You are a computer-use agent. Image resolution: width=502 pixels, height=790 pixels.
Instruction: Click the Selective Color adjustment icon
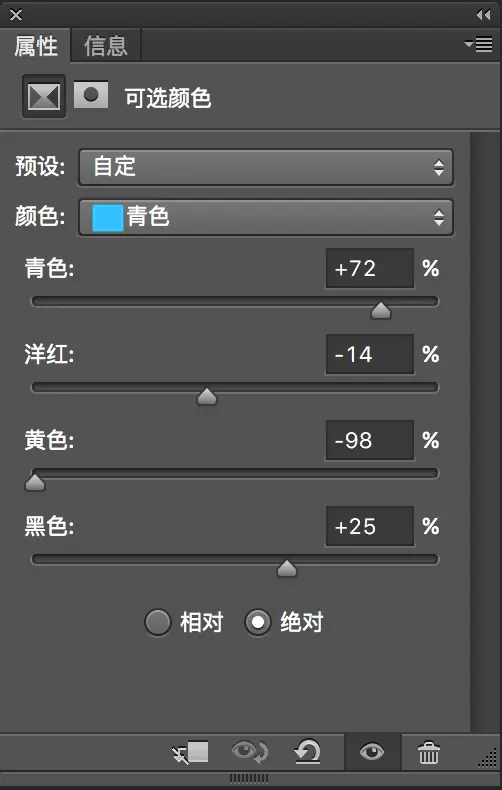(x=44, y=96)
